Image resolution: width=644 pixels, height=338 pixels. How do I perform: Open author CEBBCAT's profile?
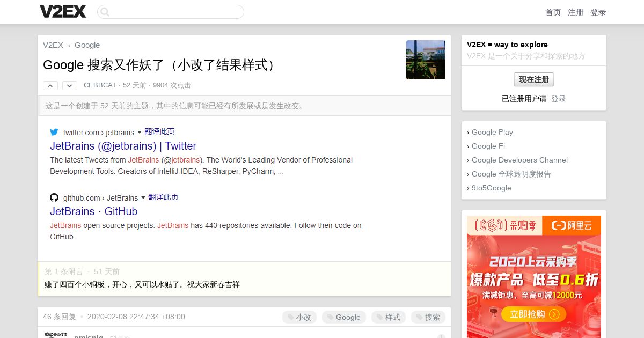tap(100, 85)
